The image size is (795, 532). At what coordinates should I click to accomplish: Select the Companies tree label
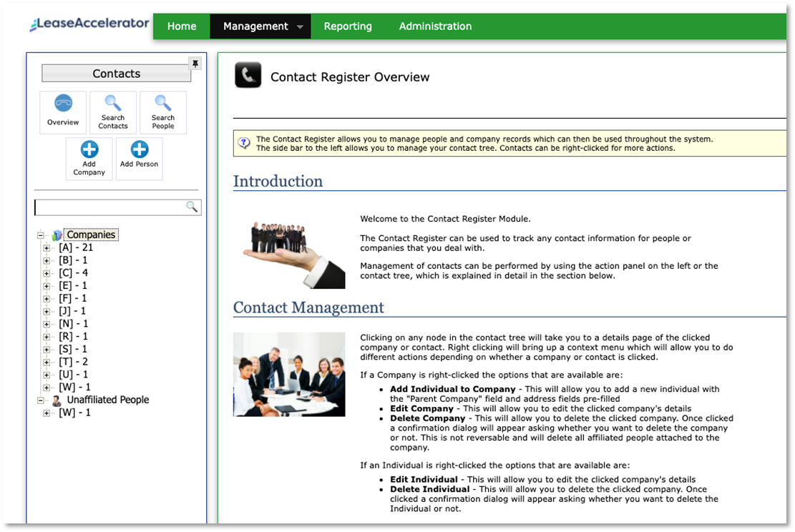[92, 235]
